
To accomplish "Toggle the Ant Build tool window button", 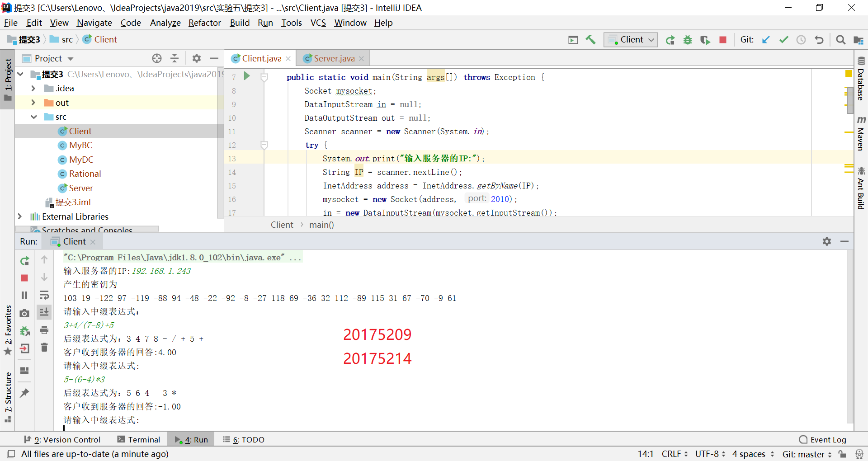I will coord(861,188).
